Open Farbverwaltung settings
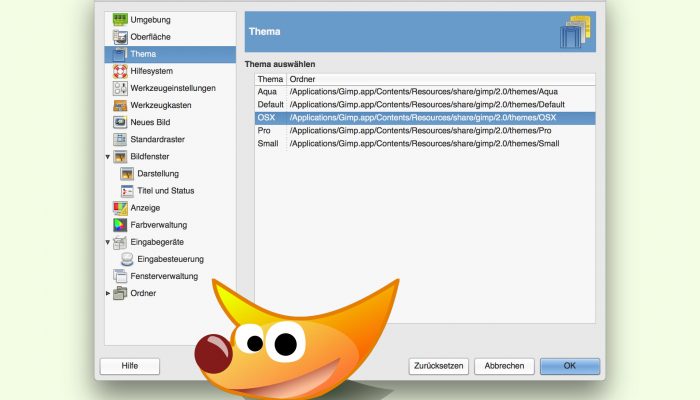700x400 pixels. (158, 225)
